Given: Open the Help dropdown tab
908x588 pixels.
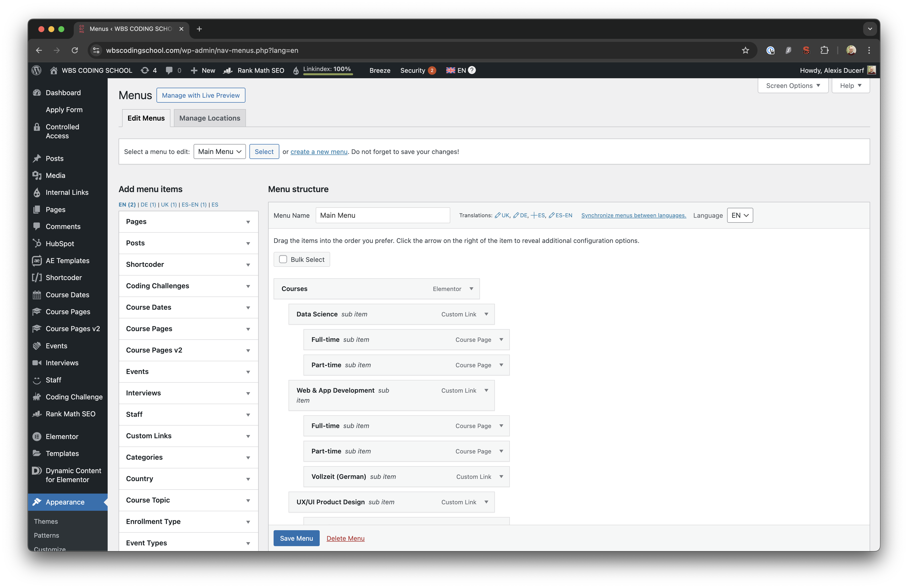Looking at the screenshot, I should coord(850,85).
